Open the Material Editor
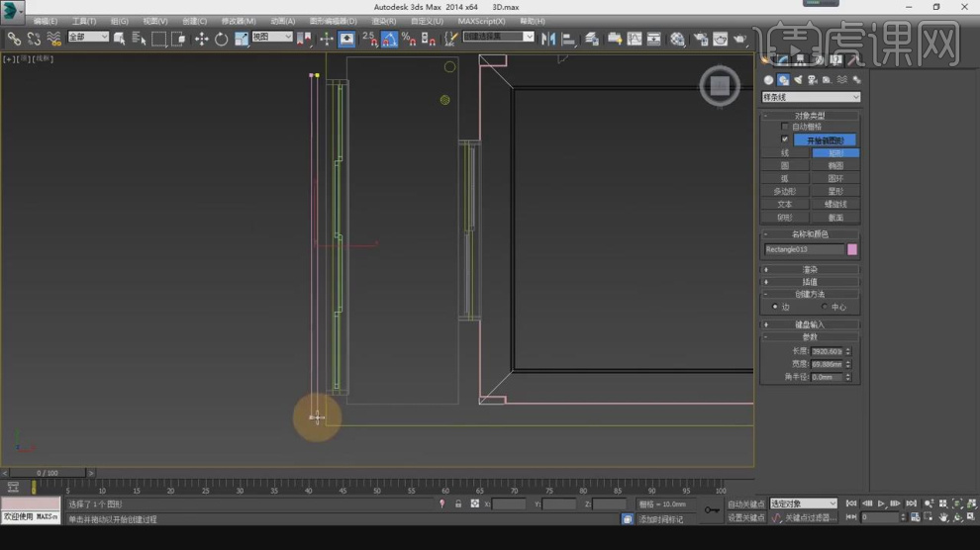The height and width of the screenshot is (550, 980). click(677, 39)
